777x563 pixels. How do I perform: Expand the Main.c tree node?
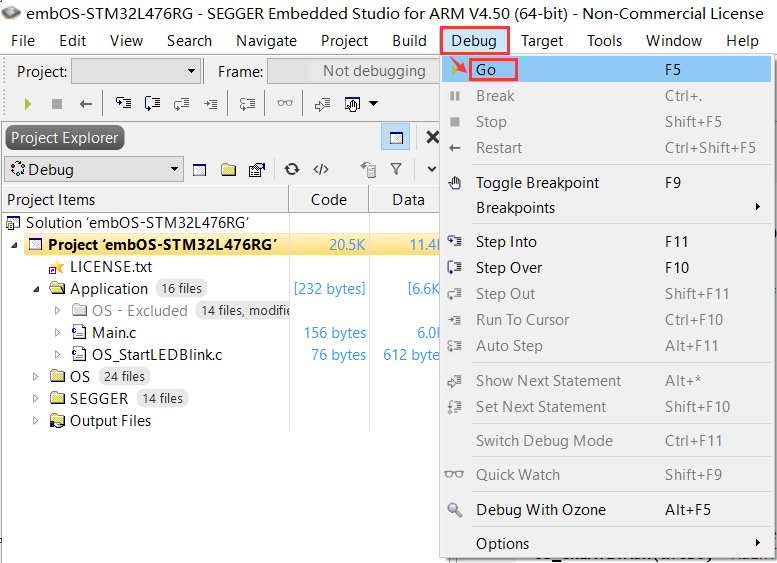(x=57, y=333)
